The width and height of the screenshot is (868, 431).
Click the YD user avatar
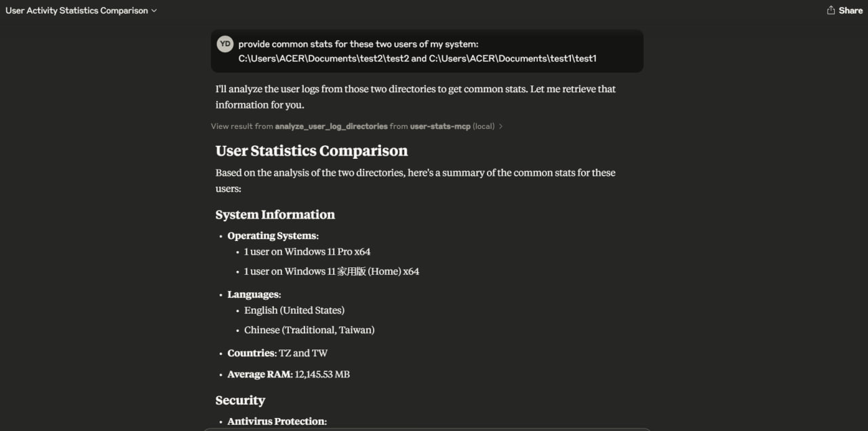(x=225, y=44)
